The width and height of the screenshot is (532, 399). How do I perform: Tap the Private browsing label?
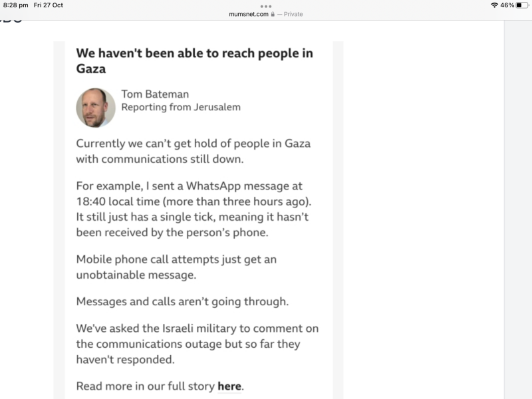click(x=293, y=13)
